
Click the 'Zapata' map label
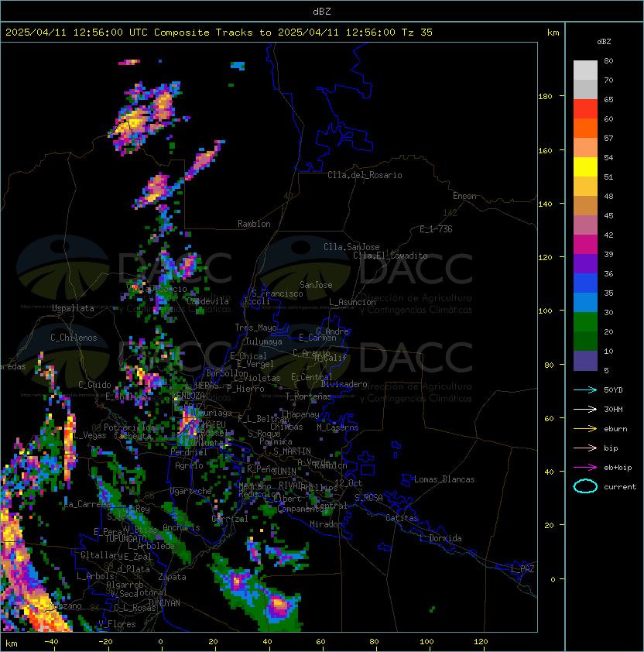(172, 577)
